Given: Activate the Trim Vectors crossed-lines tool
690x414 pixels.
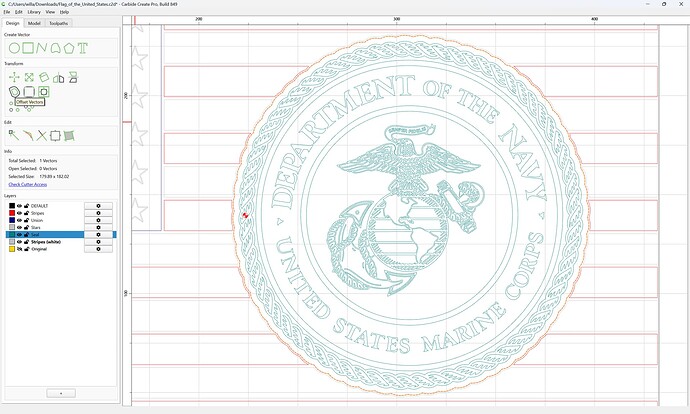Looking at the screenshot, I should pos(41,136).
